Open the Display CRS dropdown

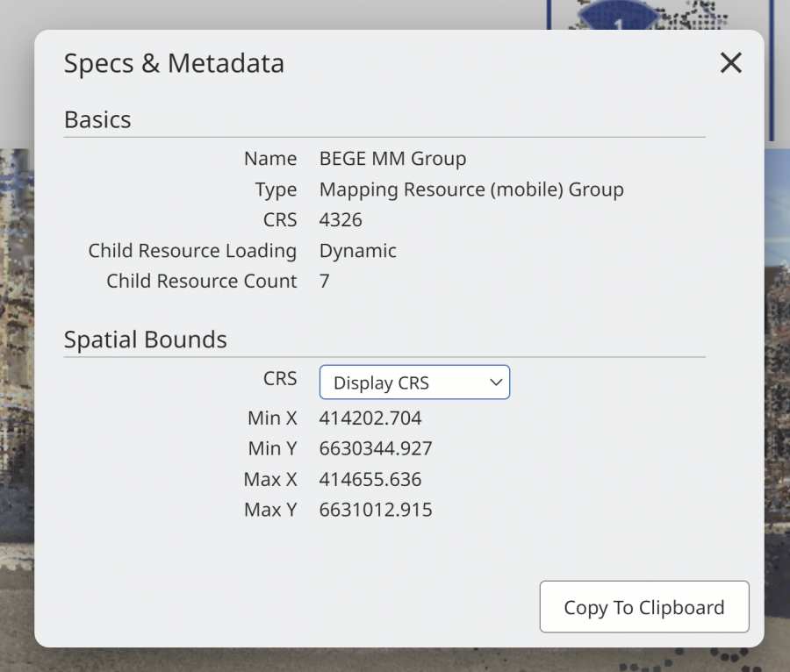tap(414, 382)
